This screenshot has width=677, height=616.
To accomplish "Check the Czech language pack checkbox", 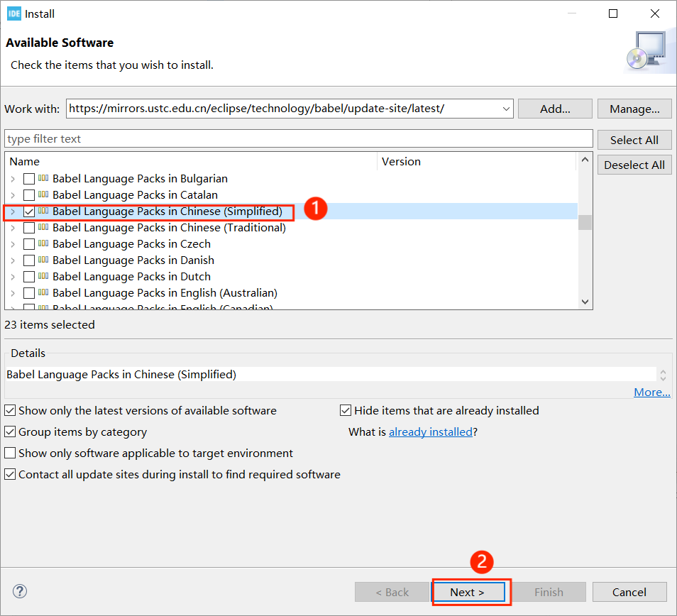I will coord(29,244).
